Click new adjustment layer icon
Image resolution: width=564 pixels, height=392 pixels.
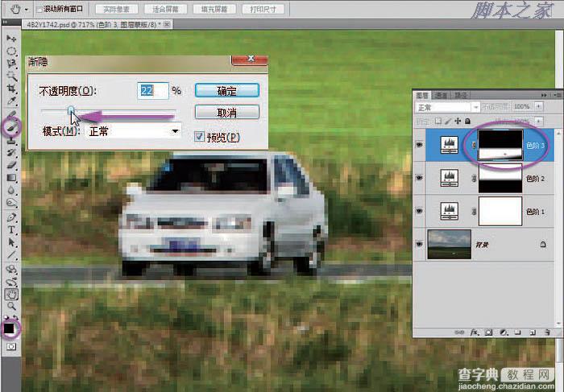(x=504, y=332)
